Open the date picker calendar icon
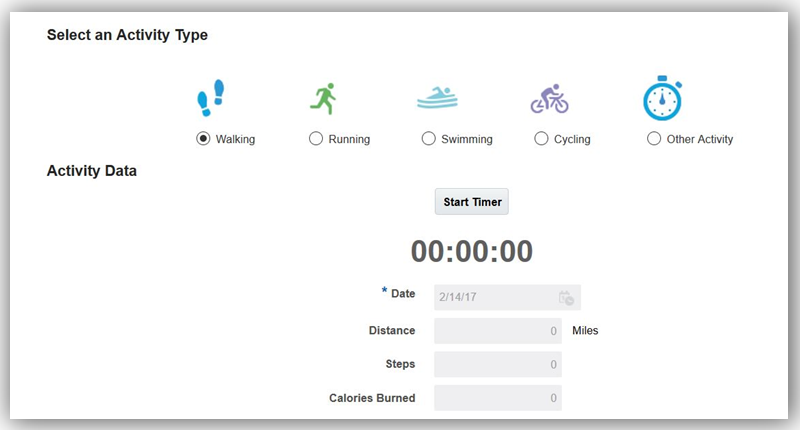800x430 pixels. point(566,298)
